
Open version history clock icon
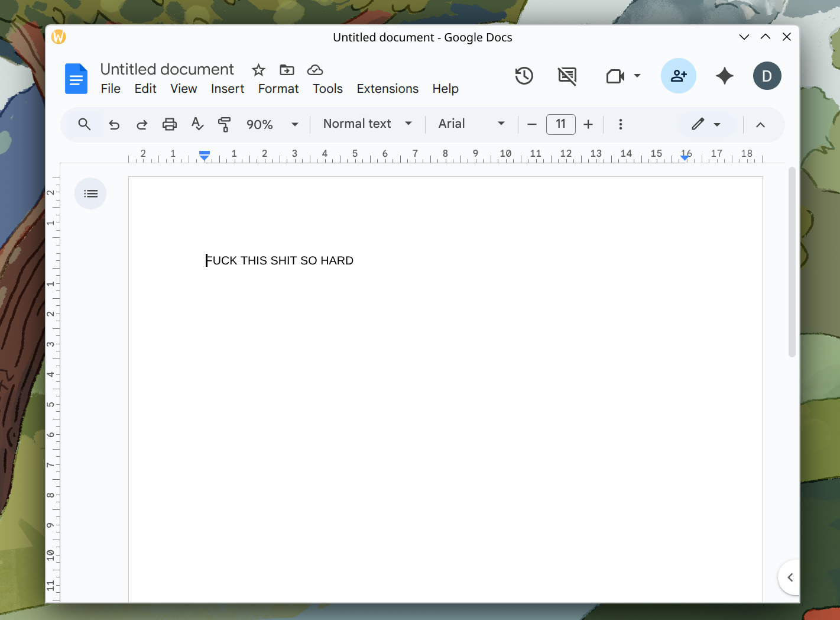524,76
